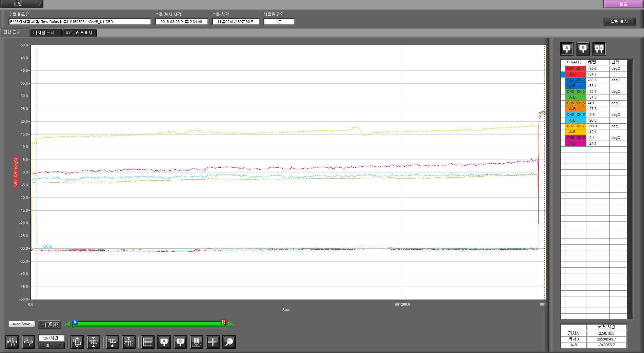Click the CH8 level value -0.4

598,138
